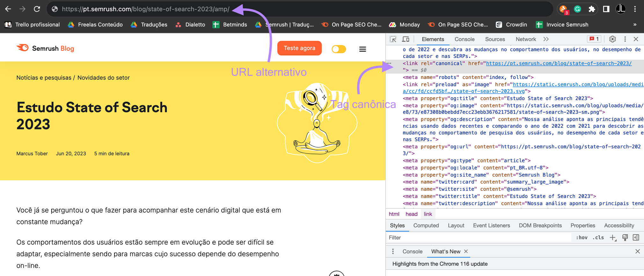This screenshot has height=276, width=644.
Task: Open the Accessibility pane tab
Action: (619, 225)
